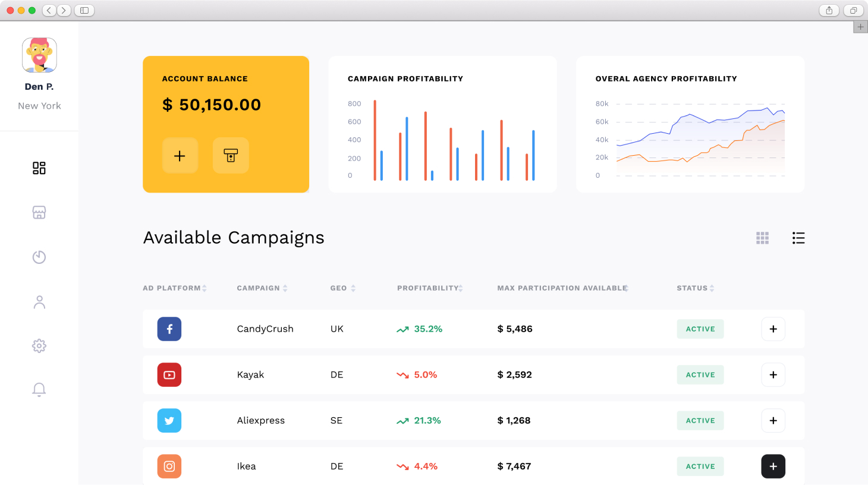
Task: Click ACTIVE status badge for Kayak
Action: coord(700,375)
